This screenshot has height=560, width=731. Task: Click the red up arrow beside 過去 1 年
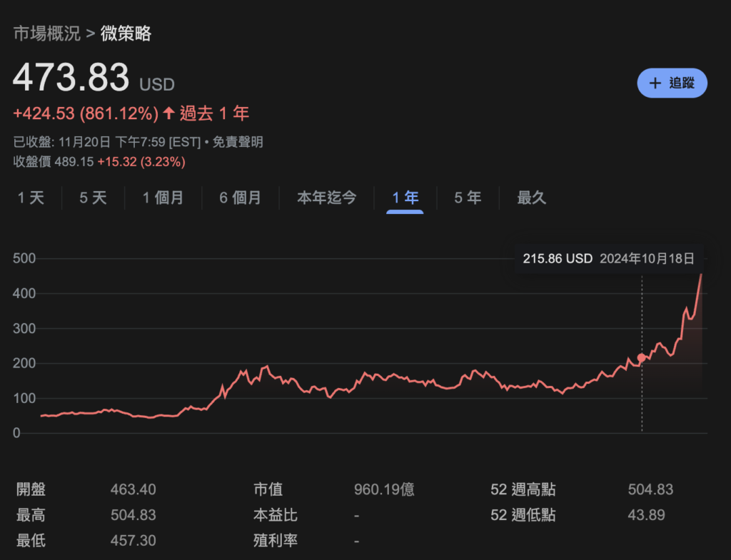(x=168, y=113)
